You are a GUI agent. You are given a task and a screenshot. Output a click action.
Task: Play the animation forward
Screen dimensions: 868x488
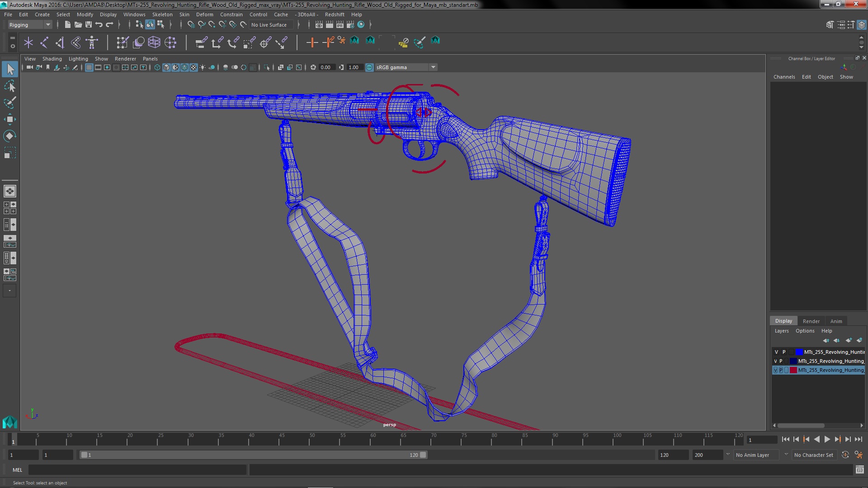tap(827, 439)
